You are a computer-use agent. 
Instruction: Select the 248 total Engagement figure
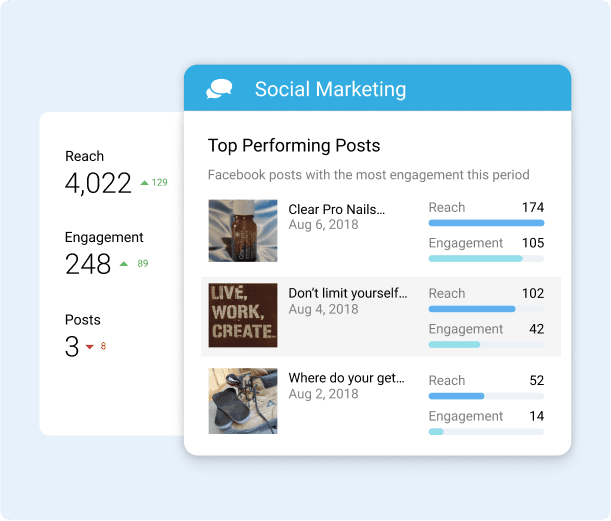point(88,264)
